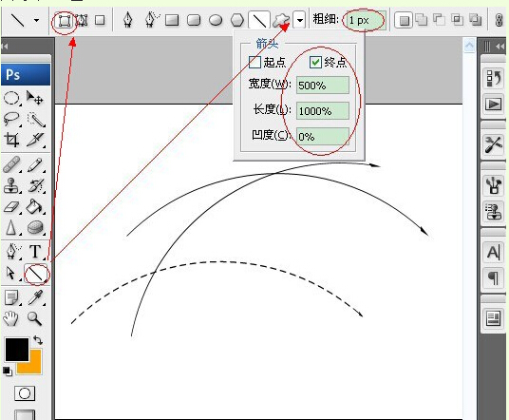Select Custom Shape tool in options bar
Screen dimensions: 509x420
(x=280, y=20)
